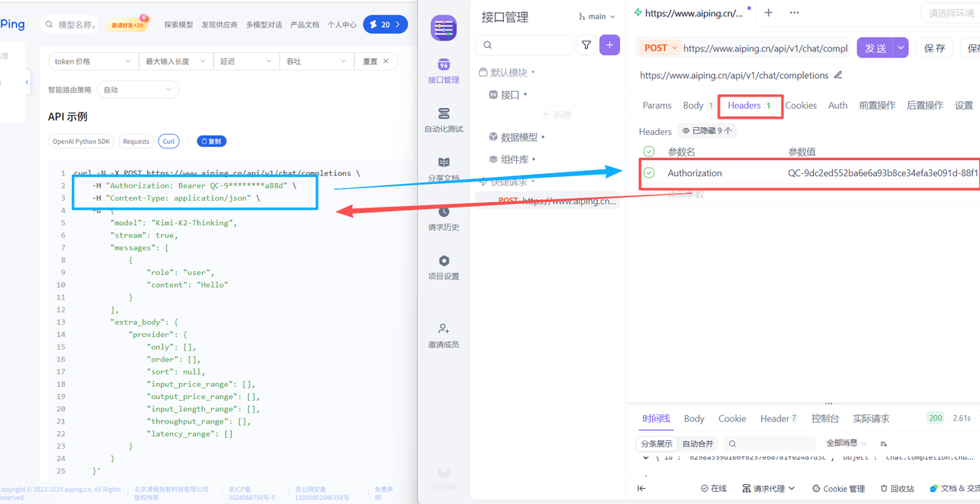980x504 pixels.
Task: Open 邀请成员 in the Apifox sidebar
Action: [x=444, y=335]
